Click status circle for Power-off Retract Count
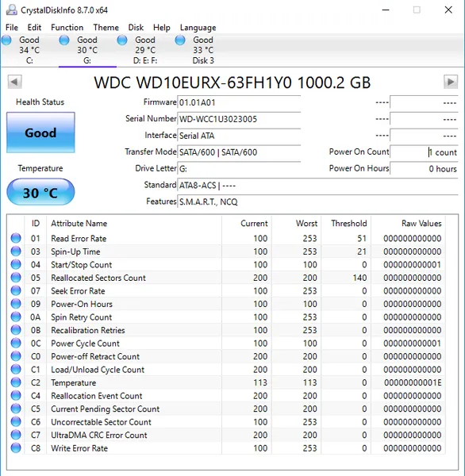The height and width of the screenshot is (476, 465). [x=16, y=356]
